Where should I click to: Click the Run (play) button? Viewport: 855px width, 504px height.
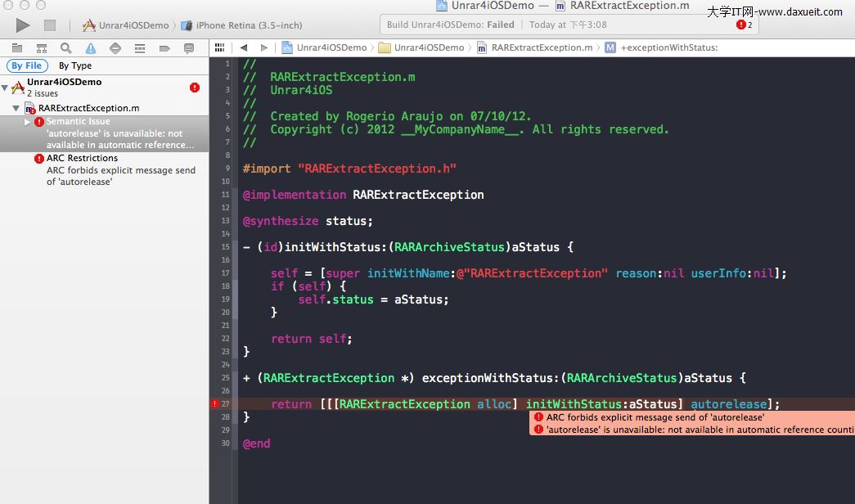click(23, 25)
